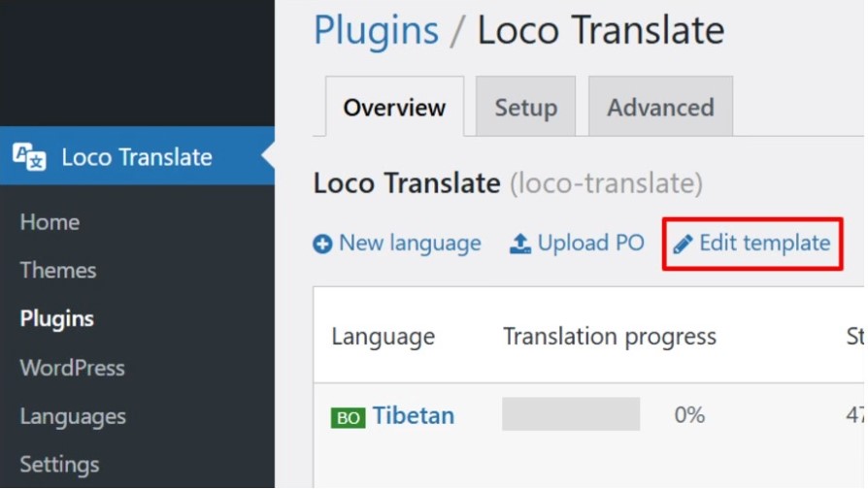Click the upload arrow icon beside Upload PO

[x=520, y=244]
